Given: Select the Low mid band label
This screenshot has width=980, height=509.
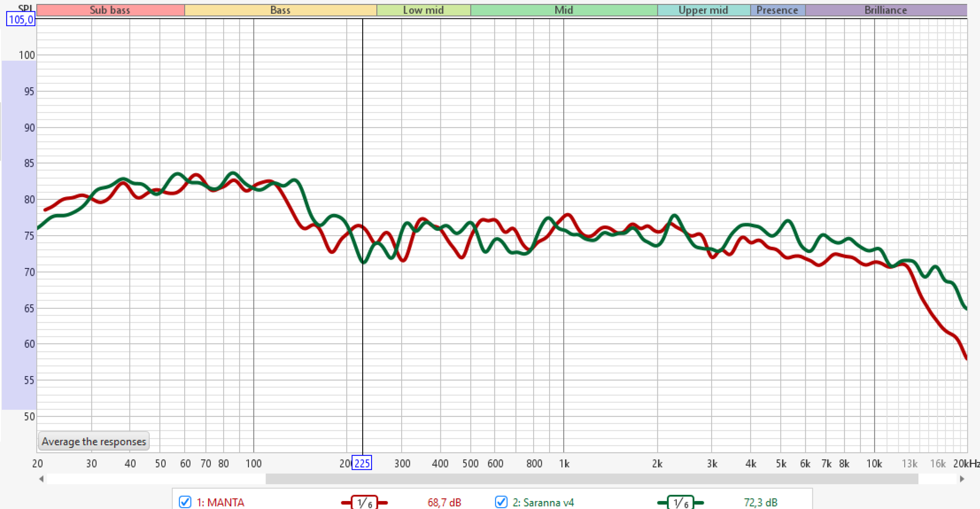Looking at the screenshot, I should pos(423,10).
